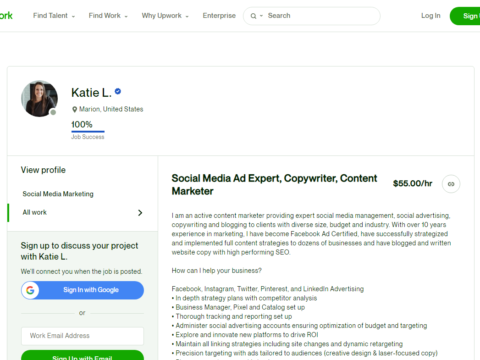Image resolution: width=480 pixels, height=360 pixels.
Task: Click the Upwork logo
Action: (x=6, y=16)
